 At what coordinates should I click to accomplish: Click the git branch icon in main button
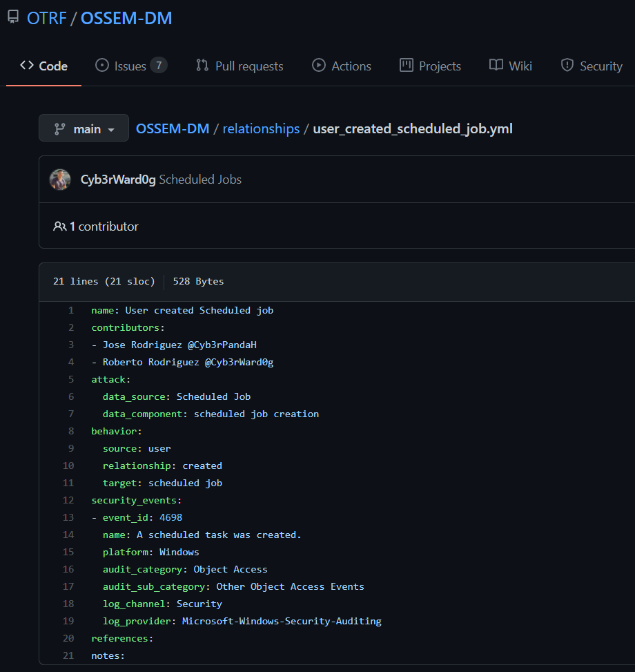point(60,129)
